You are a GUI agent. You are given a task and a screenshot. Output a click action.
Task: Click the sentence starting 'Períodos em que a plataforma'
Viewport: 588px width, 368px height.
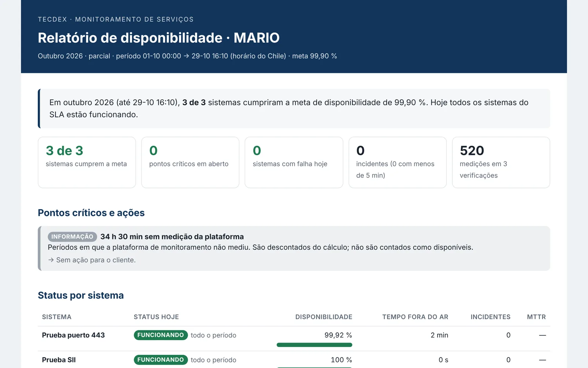point(261,247)
